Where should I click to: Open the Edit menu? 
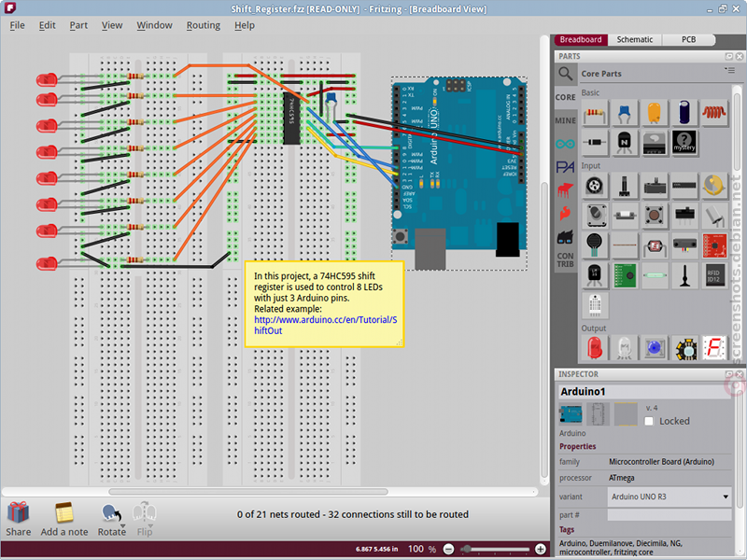(48, 25)
